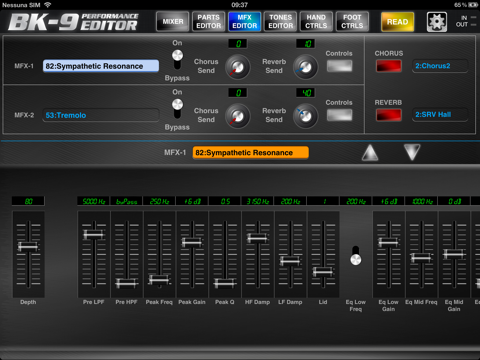Click the Peak Gain slider handle
Viewport: 480px width, 360px height.
pyautogui.click(x=192, y=242)
